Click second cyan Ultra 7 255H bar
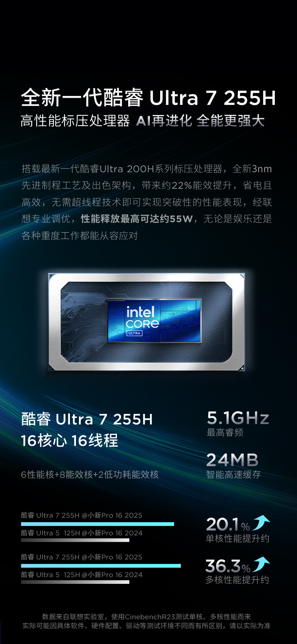The width and height of the screenshot is (297, 644). pos(101,565)
